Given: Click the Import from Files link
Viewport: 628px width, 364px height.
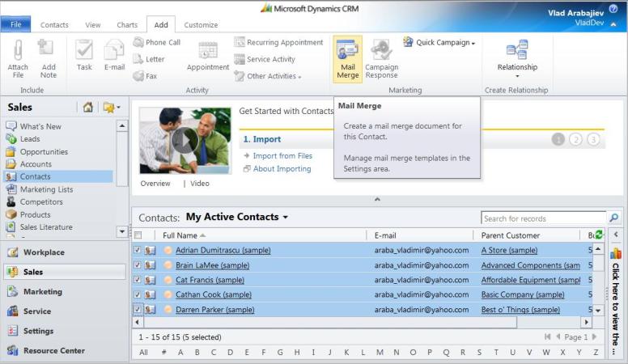Looking at the screenshot, I should click(x=282, y=155).
